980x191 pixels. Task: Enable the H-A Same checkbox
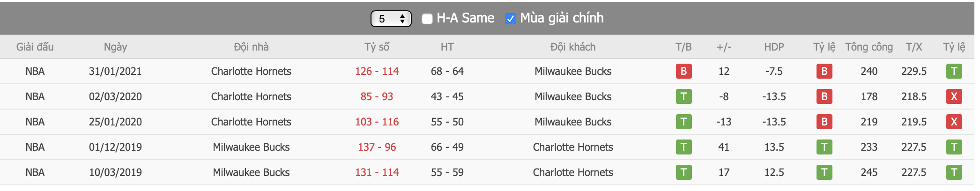(x=427, y=19)
